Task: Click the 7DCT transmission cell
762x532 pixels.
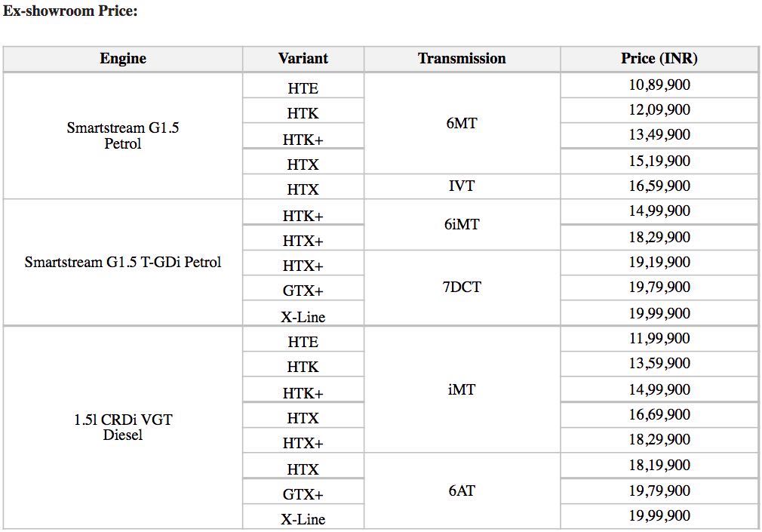Action: (x=462, y=288)
